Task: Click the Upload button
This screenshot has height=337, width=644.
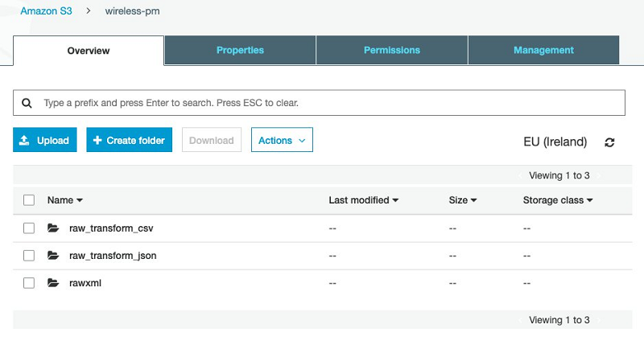Action: pyautogui.click(x=45, y=140)
